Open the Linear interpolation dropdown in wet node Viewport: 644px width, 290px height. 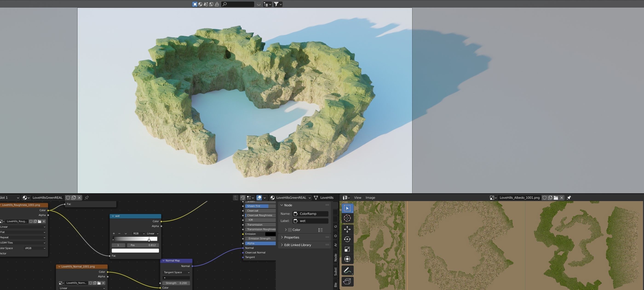pos(152,233)
